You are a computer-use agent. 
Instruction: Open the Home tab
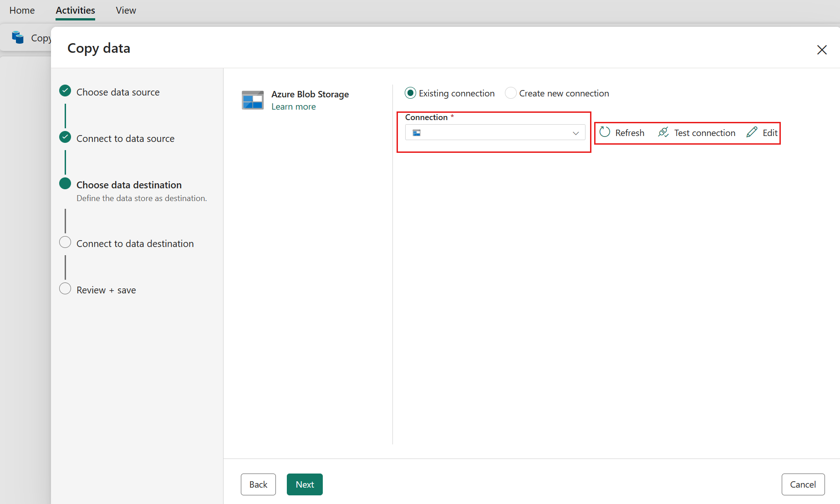22,10
